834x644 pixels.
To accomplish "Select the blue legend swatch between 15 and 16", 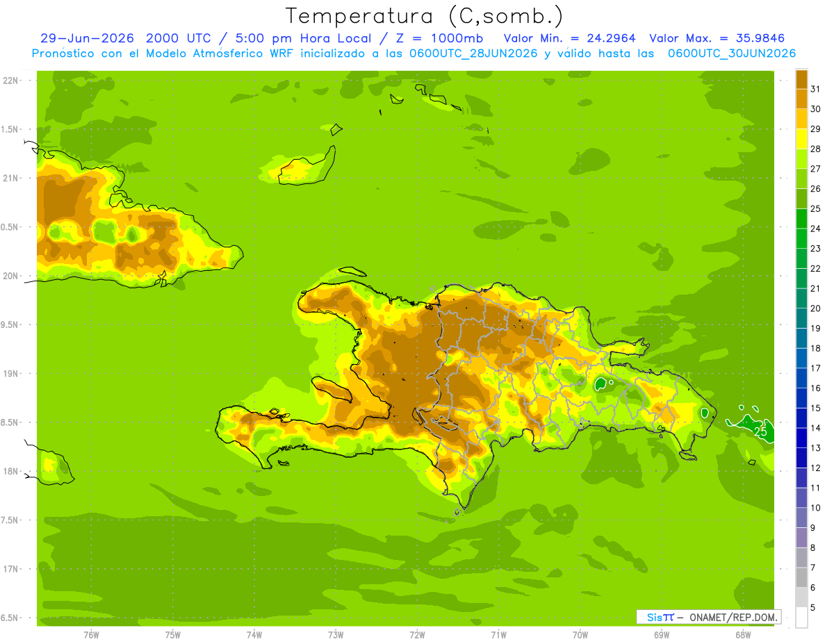I will pyautogui.click(x=801, y=398).
